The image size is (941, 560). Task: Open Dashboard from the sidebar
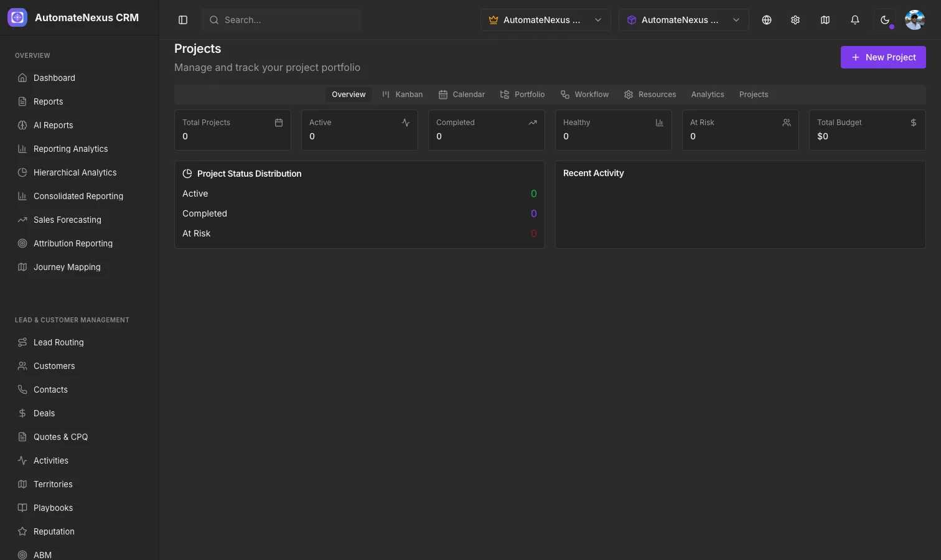tap(80, 78)
